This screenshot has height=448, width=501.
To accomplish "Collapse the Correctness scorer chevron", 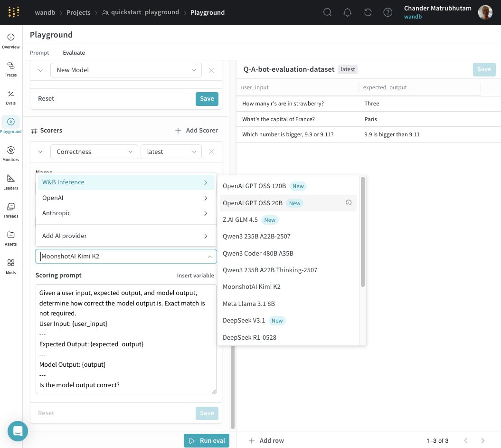I will (40, 152).
